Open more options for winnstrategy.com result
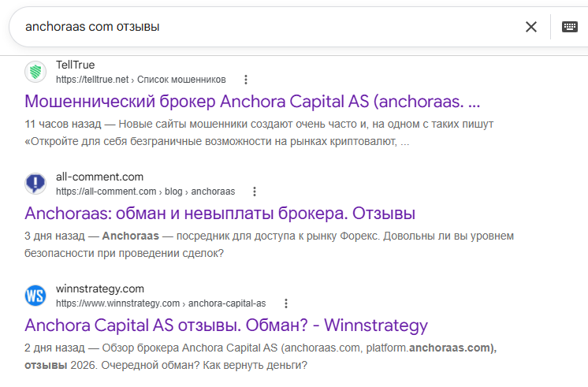 (286, 303)
